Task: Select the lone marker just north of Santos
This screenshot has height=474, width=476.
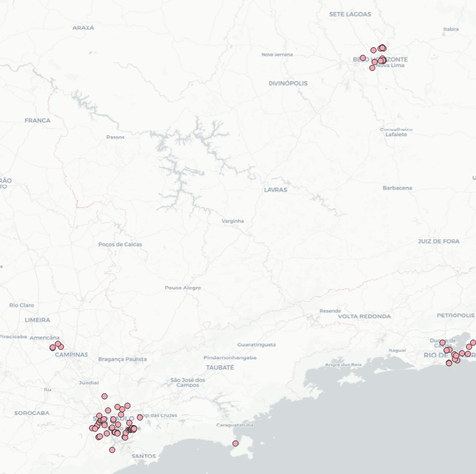Action: pos(112,450)
